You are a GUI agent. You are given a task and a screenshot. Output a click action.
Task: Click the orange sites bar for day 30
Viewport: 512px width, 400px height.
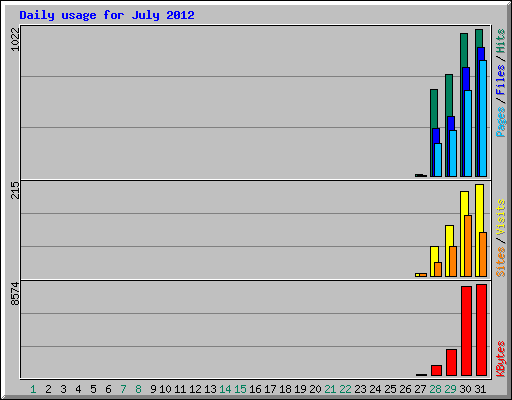(x=468, y=246)
